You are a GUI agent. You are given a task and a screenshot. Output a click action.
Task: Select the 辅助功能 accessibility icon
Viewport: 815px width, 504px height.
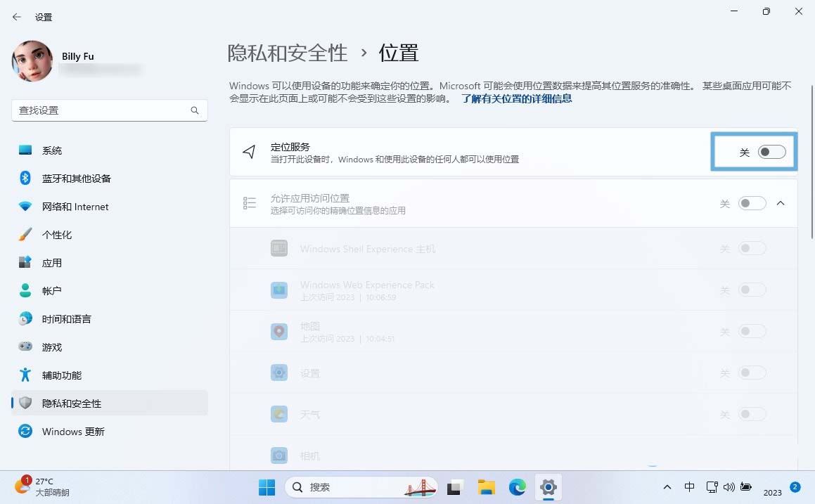click(25, 375)
